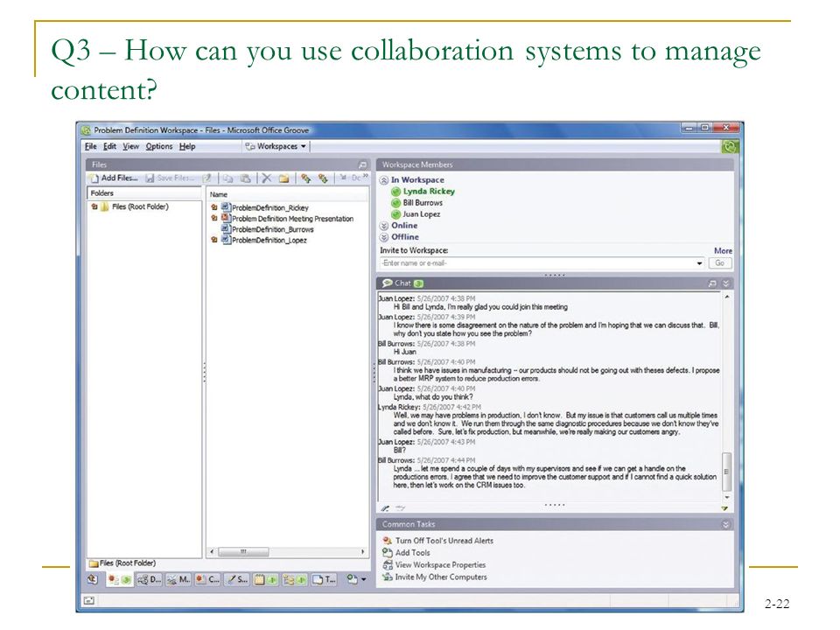The image size is (840, 630).
Task: Select the ProblemDefinition_Rickey file
Action: pyautogui.click(x=270, y=208)
